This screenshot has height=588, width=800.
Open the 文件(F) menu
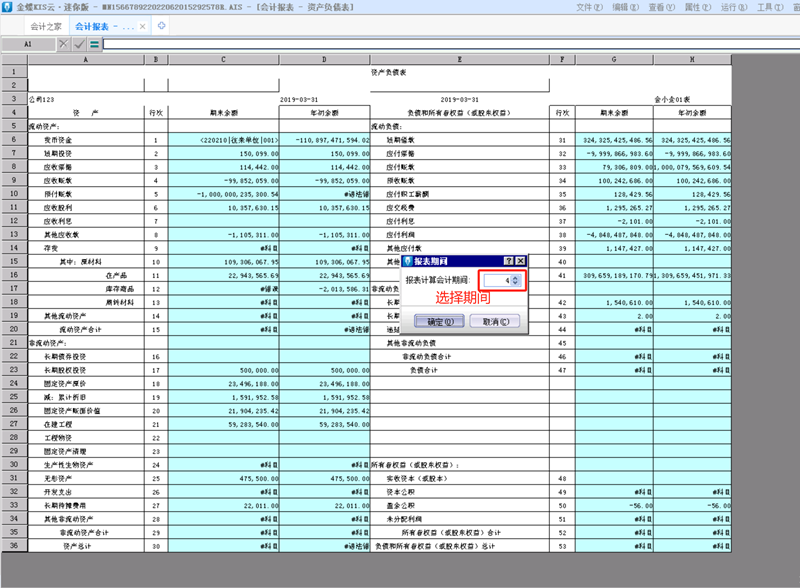point(590,6)
